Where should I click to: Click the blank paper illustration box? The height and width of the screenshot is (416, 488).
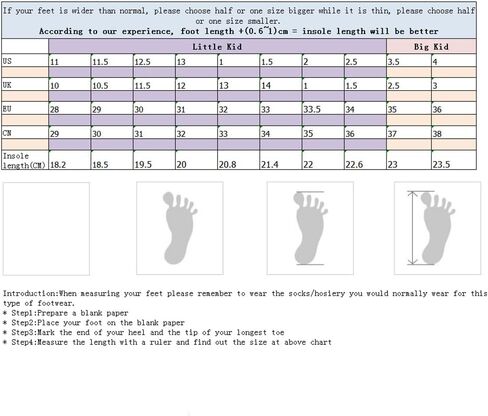point(46,229)
